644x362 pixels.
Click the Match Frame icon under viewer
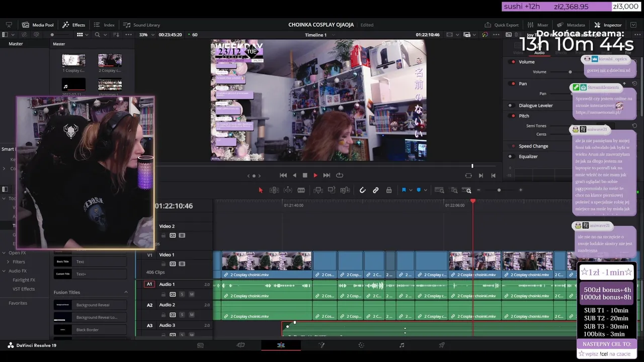tap(468, 175)
